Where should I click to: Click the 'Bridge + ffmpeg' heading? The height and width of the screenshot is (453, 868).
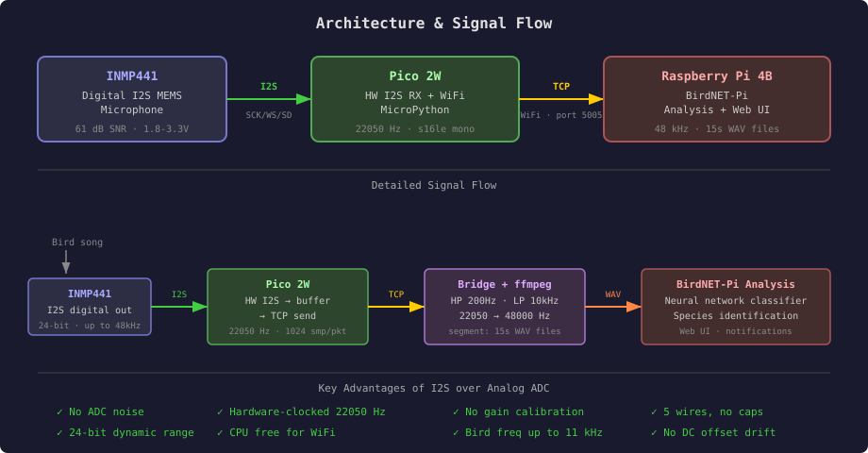(x=505, y=284)
